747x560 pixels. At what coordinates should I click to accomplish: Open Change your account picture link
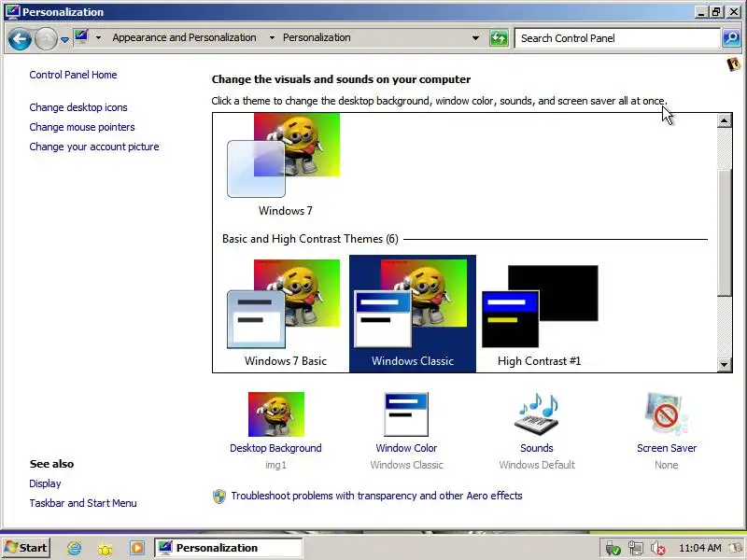pos(94,147)
